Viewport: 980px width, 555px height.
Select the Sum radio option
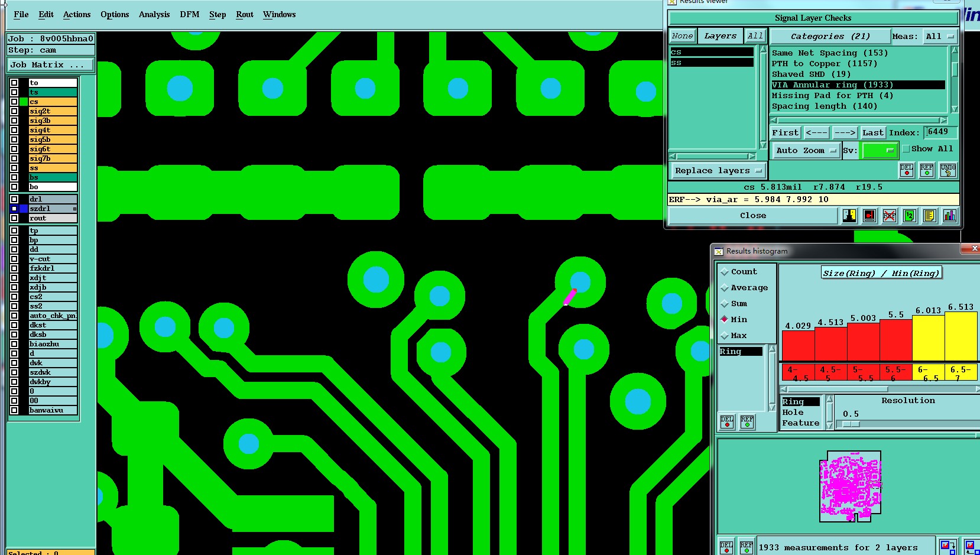click(725, 304)
